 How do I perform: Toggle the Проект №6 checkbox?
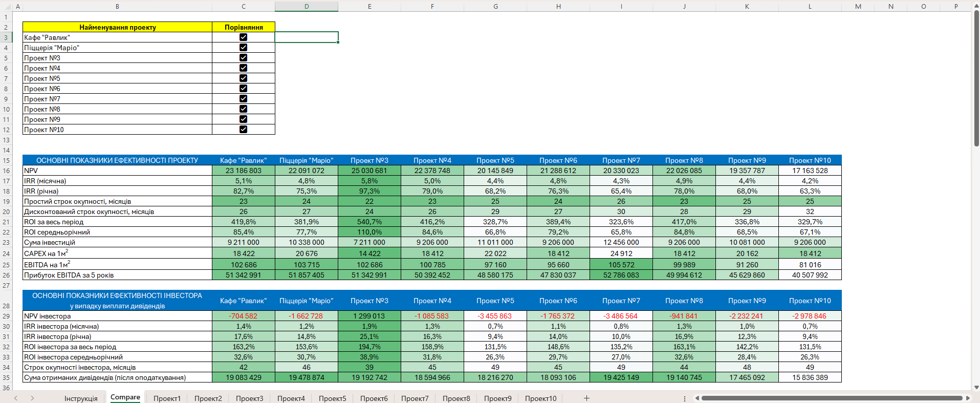pos(244,89)
